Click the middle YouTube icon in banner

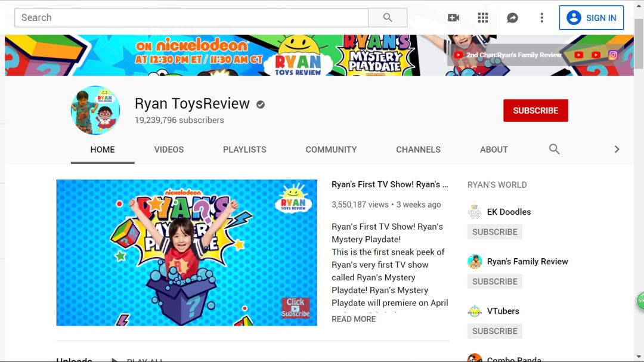tap(578, 55)
